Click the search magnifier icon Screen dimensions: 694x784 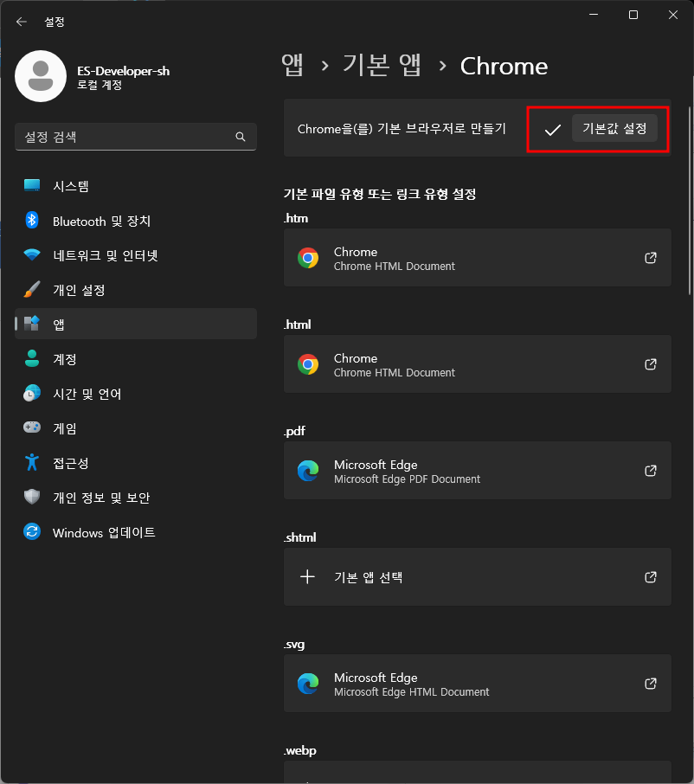point(241,137)
